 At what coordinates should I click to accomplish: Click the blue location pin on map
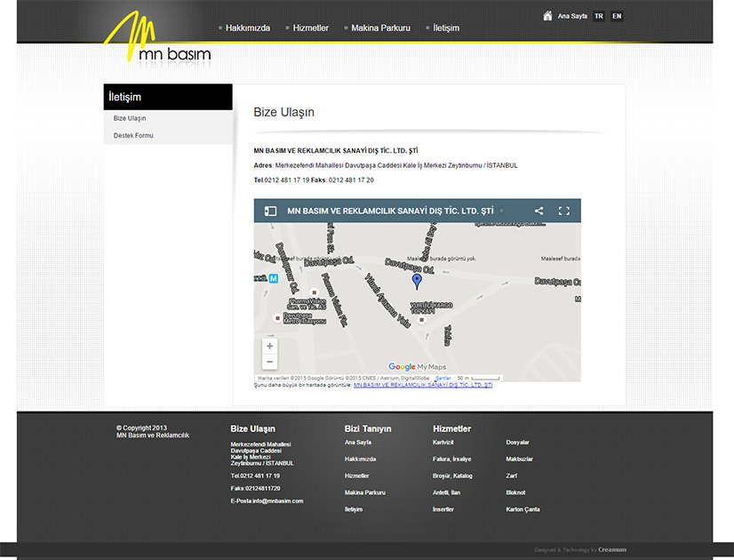click(x=417, y=281)
